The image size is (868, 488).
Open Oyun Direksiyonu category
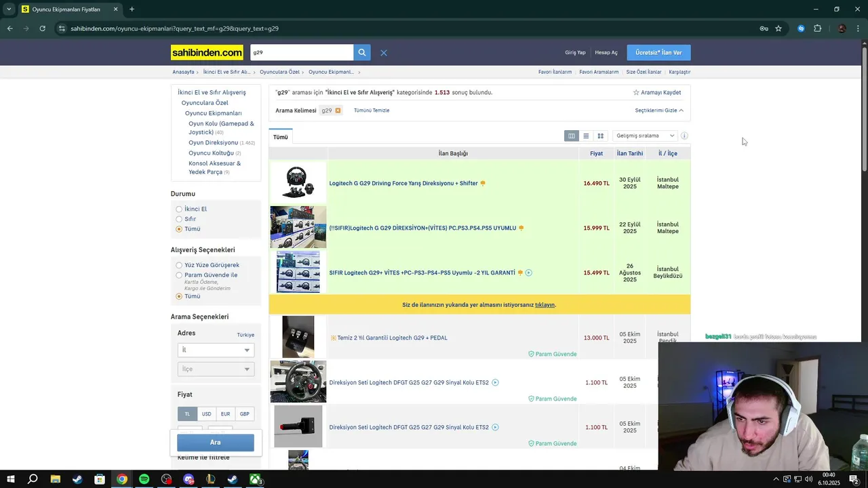click(x=213, y=143)
